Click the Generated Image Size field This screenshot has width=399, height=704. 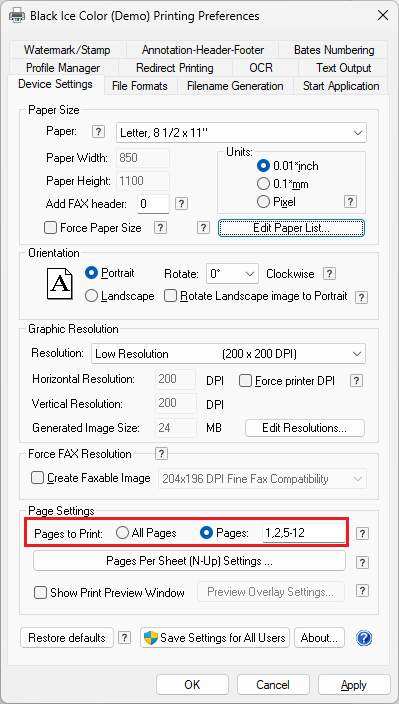click(176, 428)
